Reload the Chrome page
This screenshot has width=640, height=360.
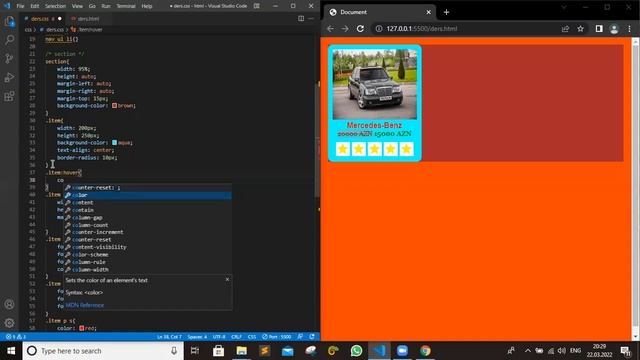360,29
